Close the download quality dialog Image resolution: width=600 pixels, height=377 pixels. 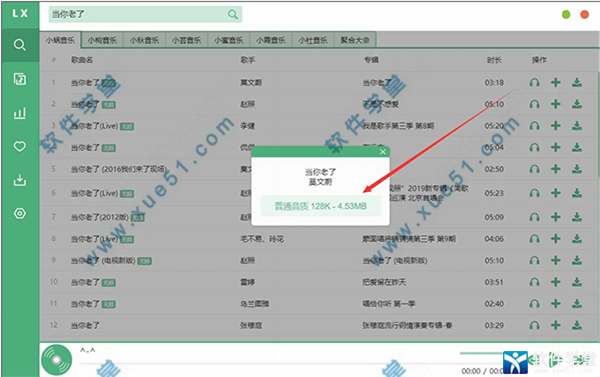(x=383, y=152)
